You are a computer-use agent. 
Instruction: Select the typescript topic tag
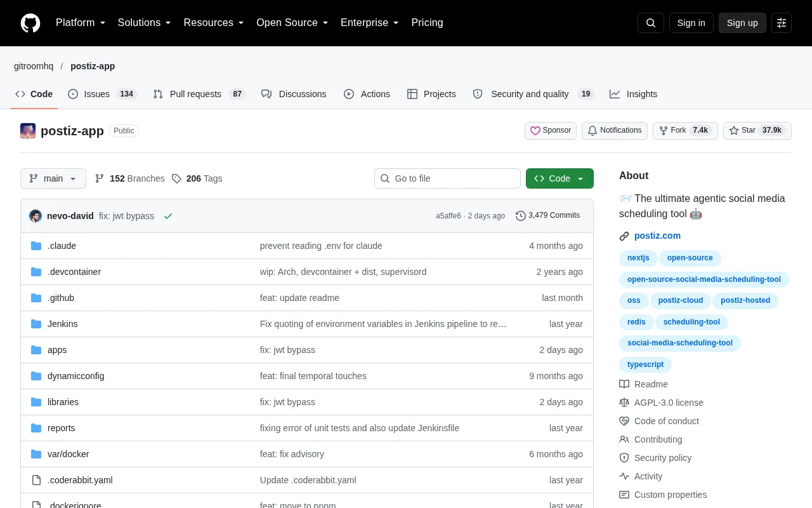pos(645,364)
